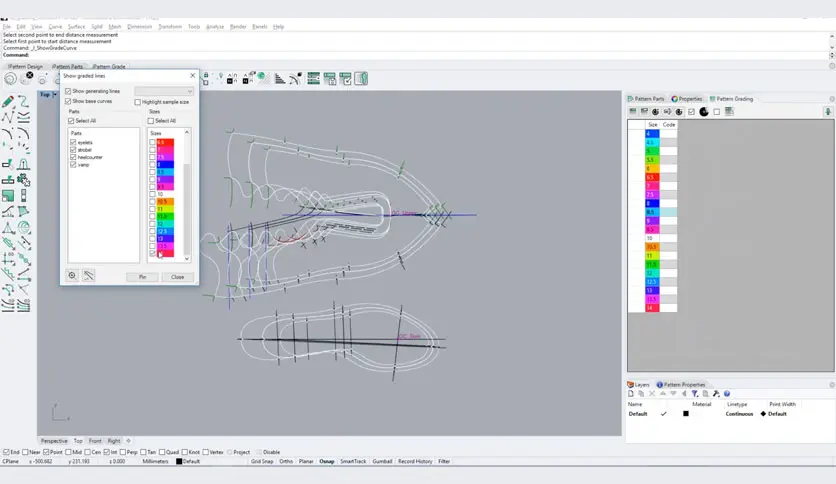Click the trim-with-scissors icon in dialog
Viewport: 836px width, 484px height.
click(x=89, y=276)
